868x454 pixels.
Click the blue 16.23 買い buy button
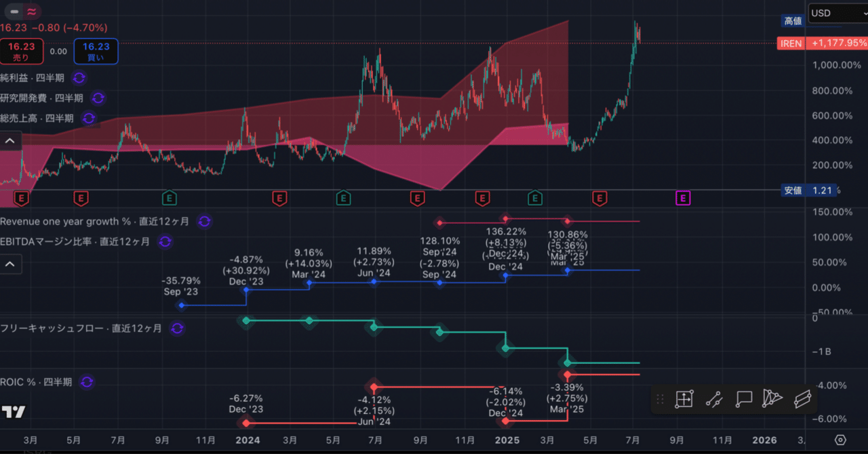click(x=96, y=51)
